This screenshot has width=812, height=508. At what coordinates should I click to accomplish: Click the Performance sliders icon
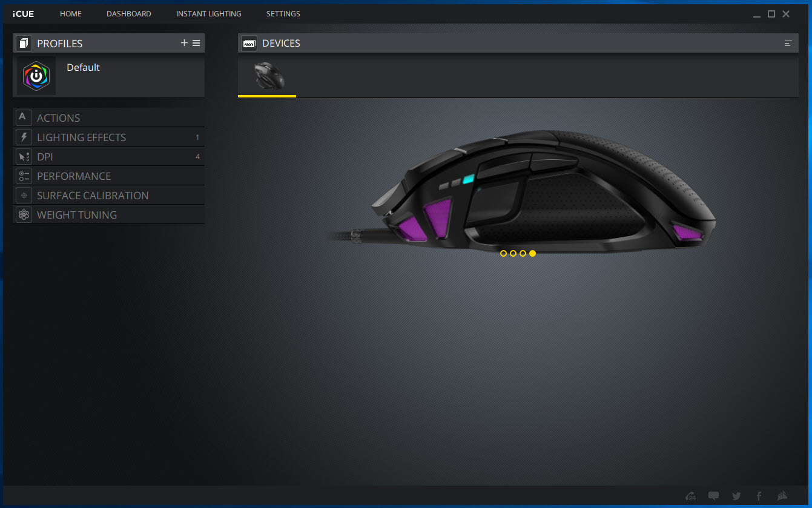[24, 176]
